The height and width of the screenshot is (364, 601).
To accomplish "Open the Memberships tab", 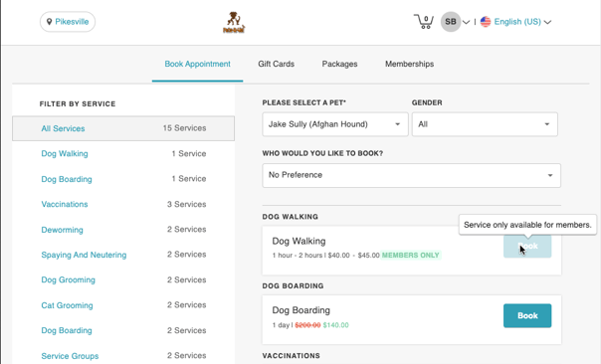I will point(409,64).
